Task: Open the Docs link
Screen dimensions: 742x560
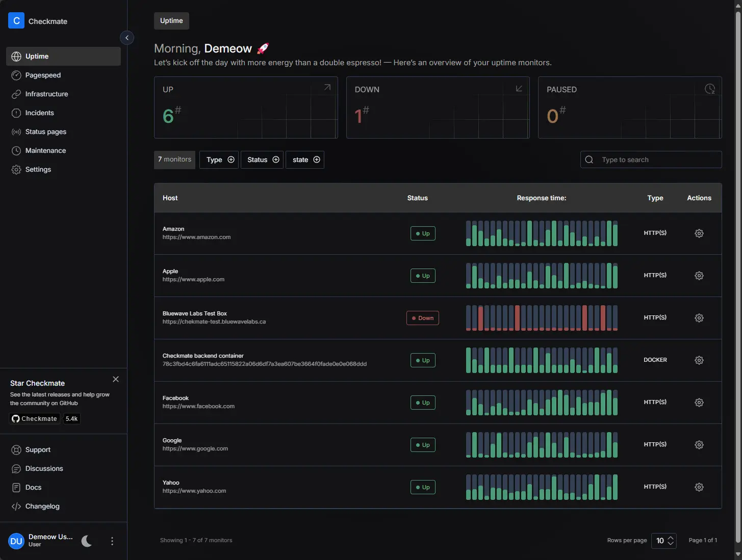Action: tap(33, 488)
